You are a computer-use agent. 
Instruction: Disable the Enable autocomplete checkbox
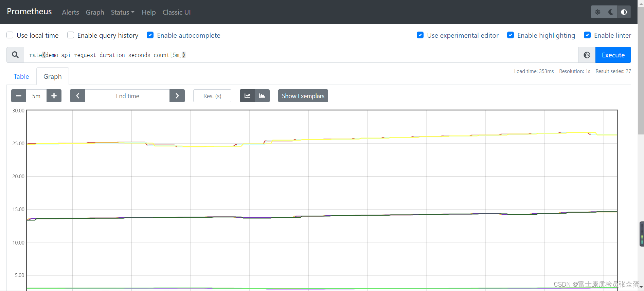tap(150, 35)
